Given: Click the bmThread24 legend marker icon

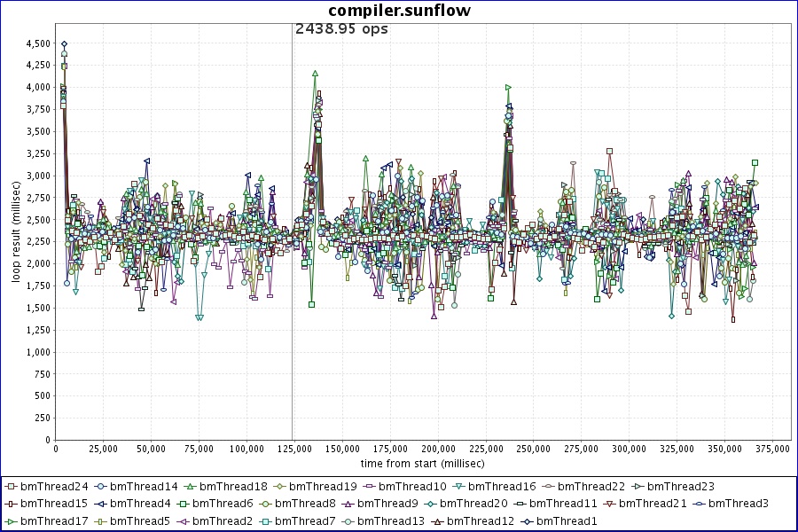Looking at the screenshot, I should (x=11, y=487).
